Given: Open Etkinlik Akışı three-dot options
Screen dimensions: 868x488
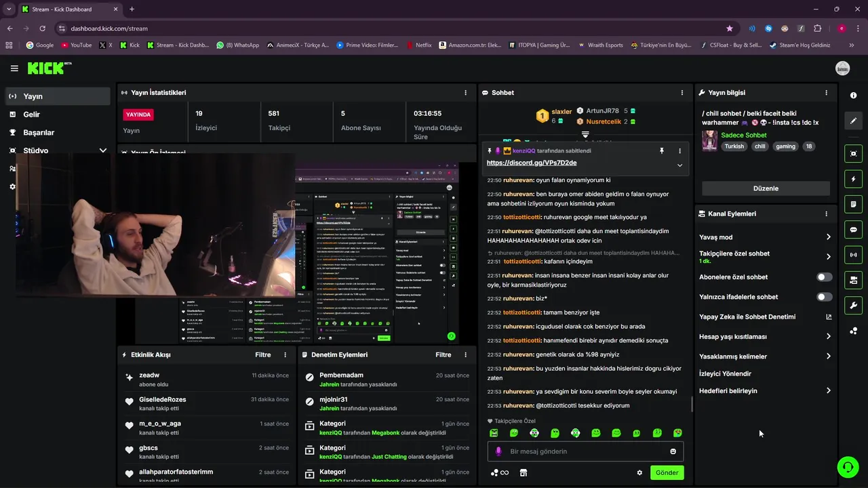Looking at the screenshot, I should click(285, 354).
